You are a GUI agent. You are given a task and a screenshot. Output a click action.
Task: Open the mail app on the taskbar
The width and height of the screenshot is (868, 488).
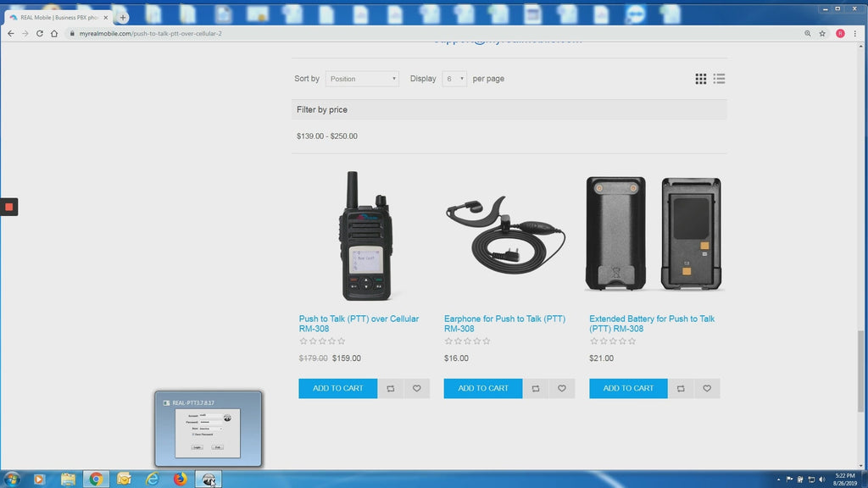coord(124,480)
